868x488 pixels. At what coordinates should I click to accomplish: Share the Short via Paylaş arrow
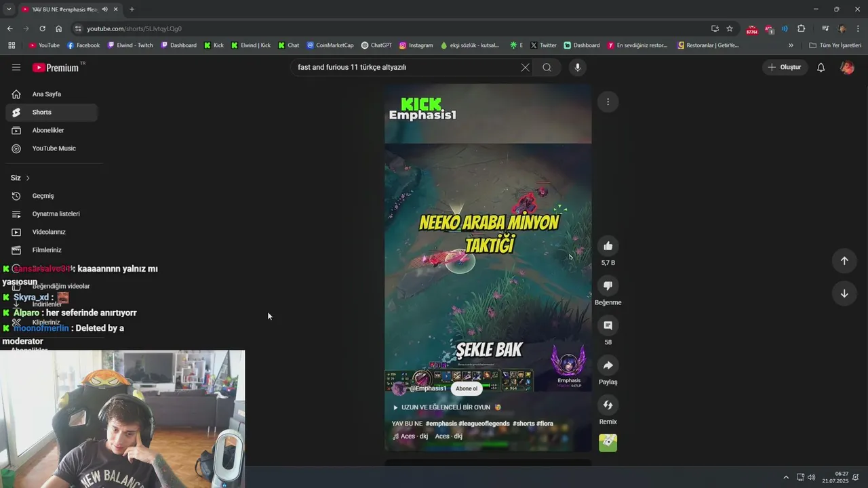[x=608, y=365]
